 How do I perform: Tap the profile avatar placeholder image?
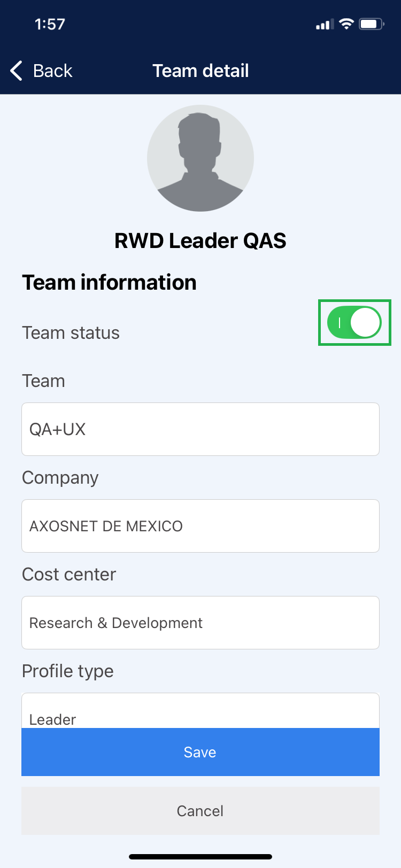click(200, 158)
